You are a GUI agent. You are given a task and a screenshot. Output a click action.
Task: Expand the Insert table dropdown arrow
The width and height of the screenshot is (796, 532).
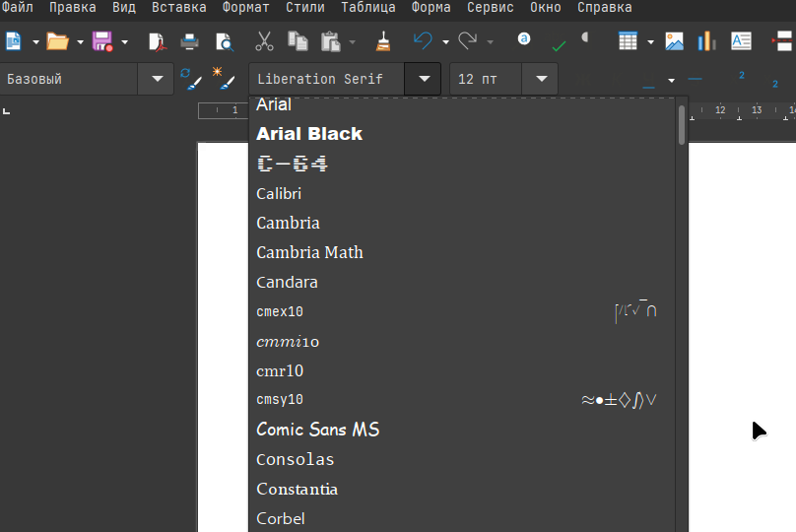(650, 42)
